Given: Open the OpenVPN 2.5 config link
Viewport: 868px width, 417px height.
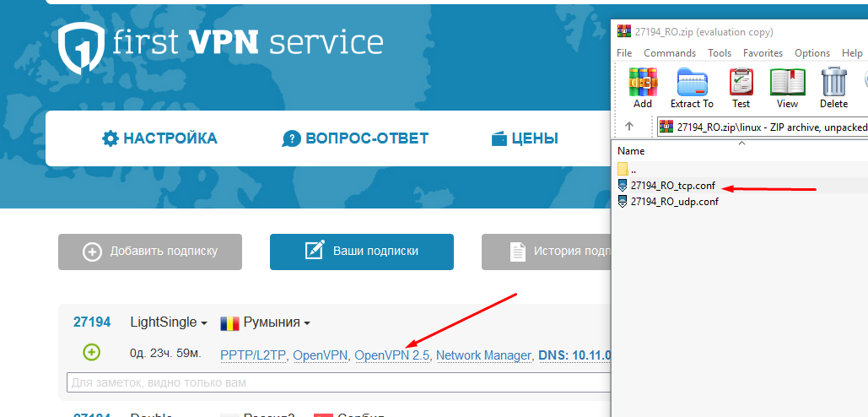Looking at the screenshot, I should click(x=392, y=355).
